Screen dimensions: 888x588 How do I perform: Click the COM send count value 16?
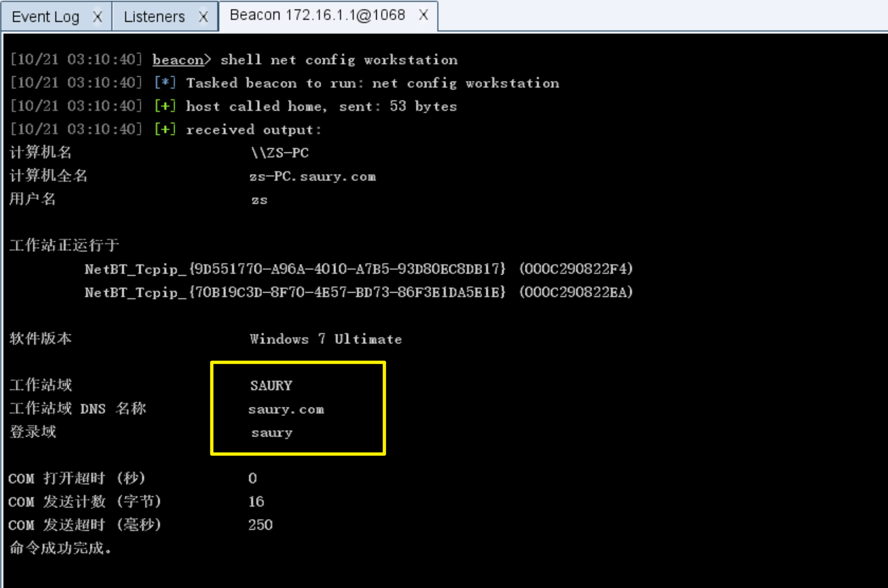(x=256, y=502)
